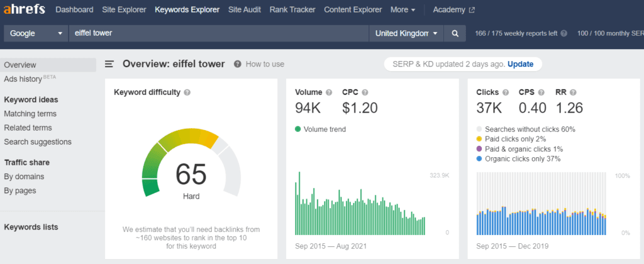Click the Keyword difficulty help icon
This screenshot has width=644, height=264.
click(x=187, y=92)
